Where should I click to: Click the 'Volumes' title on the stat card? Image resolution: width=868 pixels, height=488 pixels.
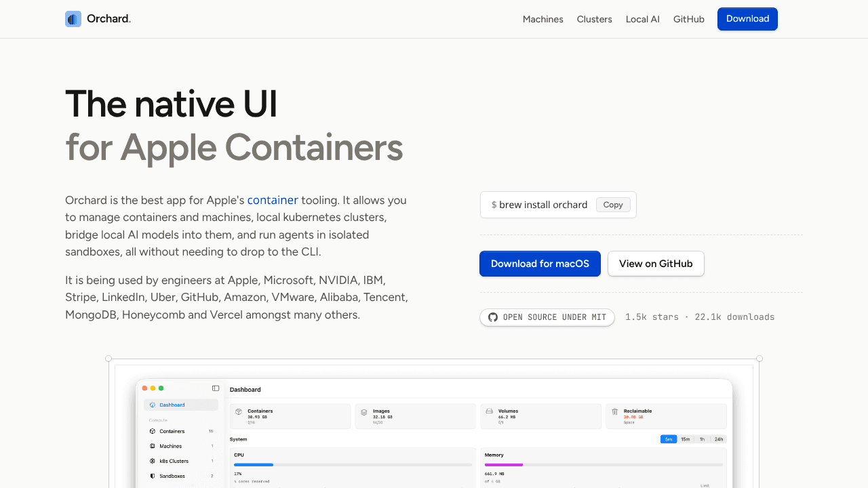tap(508, 411)
